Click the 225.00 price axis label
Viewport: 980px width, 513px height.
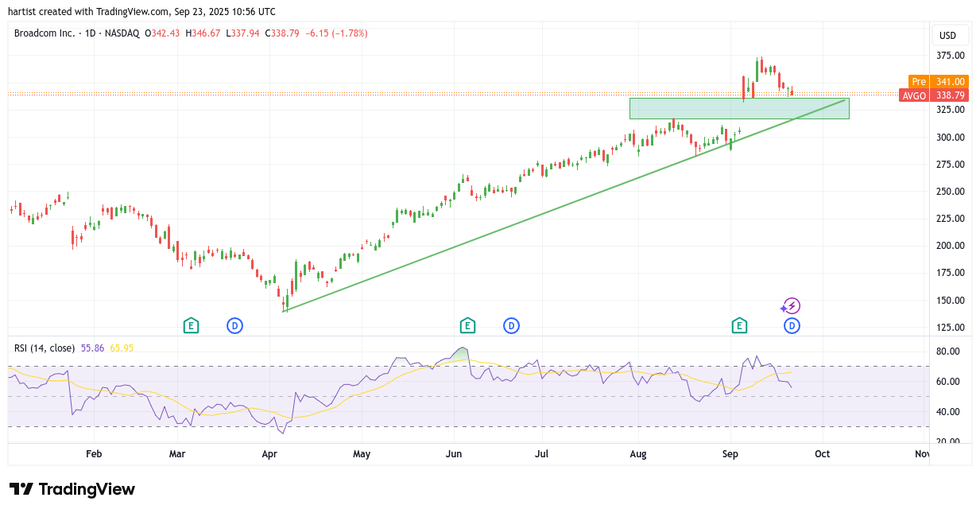click(951, 219)
